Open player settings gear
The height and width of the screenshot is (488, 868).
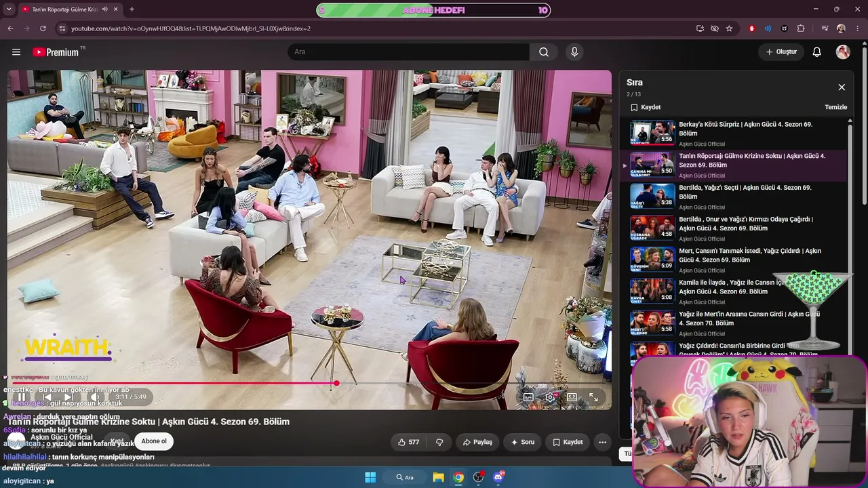tap(550, 397)
